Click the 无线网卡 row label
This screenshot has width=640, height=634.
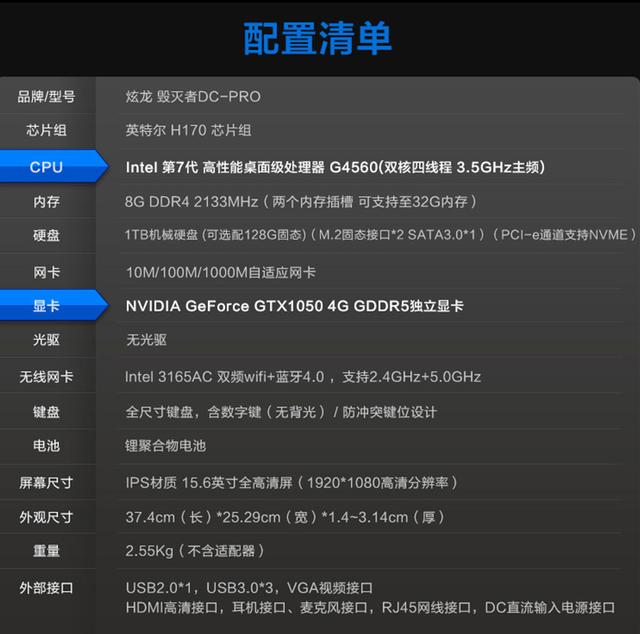pos(46,377)
